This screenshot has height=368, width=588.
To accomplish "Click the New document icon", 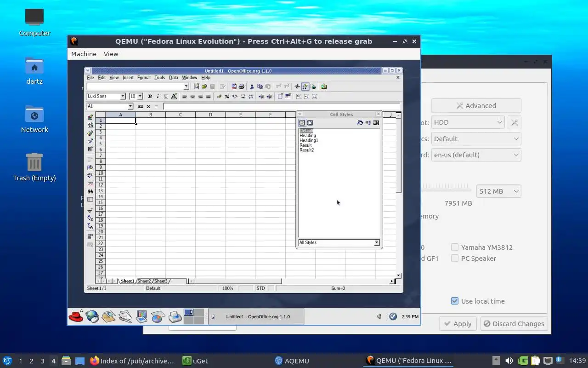I will pyautogui.click(x=197, y=86).
